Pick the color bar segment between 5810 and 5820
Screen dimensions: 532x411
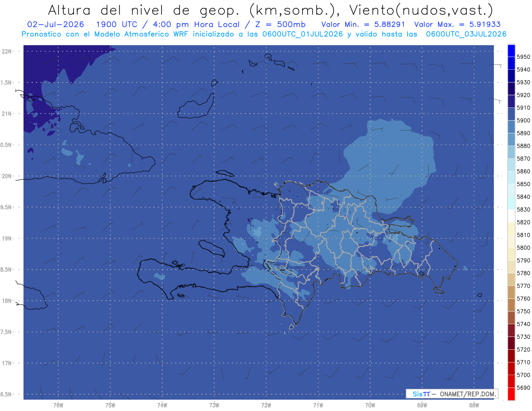511,228
